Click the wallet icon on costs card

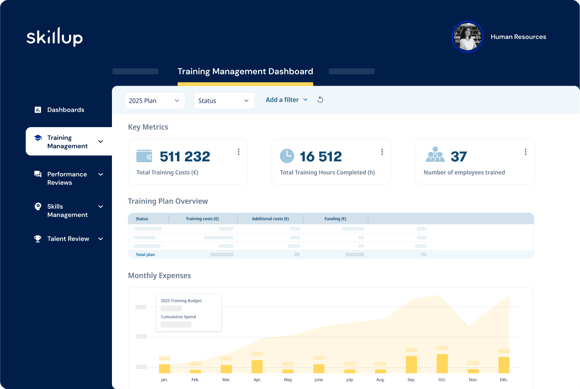(x=144, y=156)
